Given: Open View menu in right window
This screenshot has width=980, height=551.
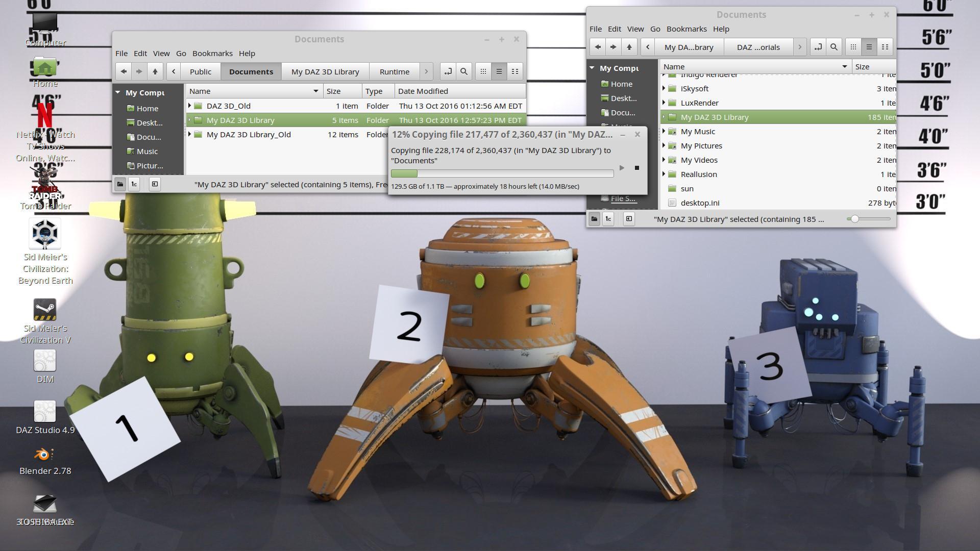Looking at the screenshot, I should click(x=635, y=29).
